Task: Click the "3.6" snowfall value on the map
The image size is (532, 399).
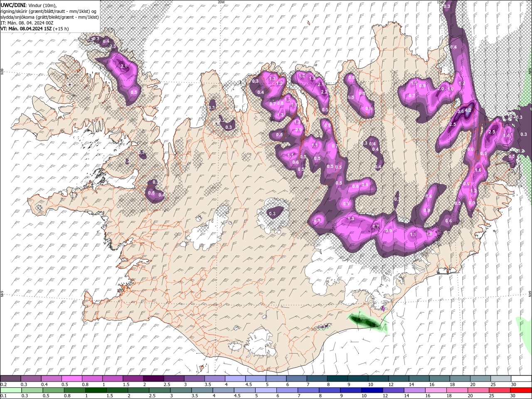Action: tap(461, 112)
